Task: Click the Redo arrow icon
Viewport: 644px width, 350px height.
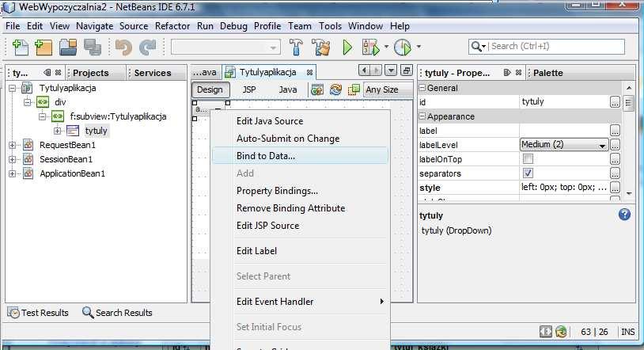Action: [147, 48]
